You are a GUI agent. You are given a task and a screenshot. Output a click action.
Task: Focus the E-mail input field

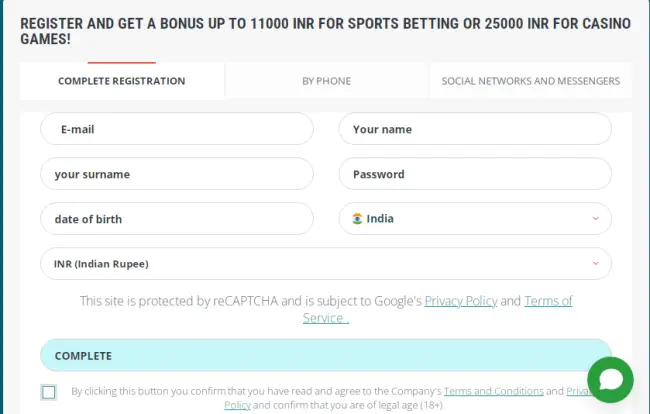tap(176, 129)
